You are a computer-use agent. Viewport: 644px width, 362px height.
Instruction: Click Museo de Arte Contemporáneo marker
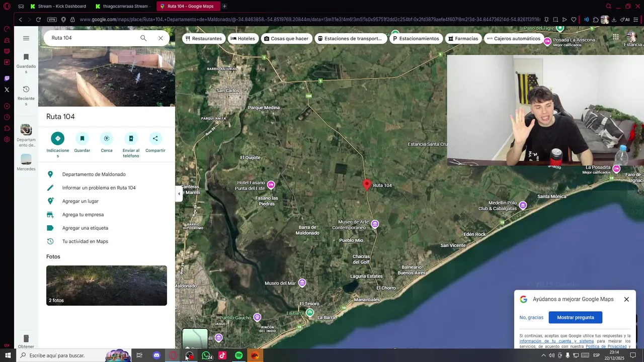click(x=375, y=224)
